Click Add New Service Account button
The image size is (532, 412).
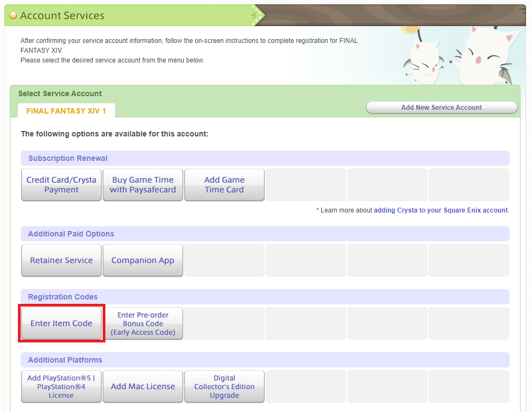[441, 108]
